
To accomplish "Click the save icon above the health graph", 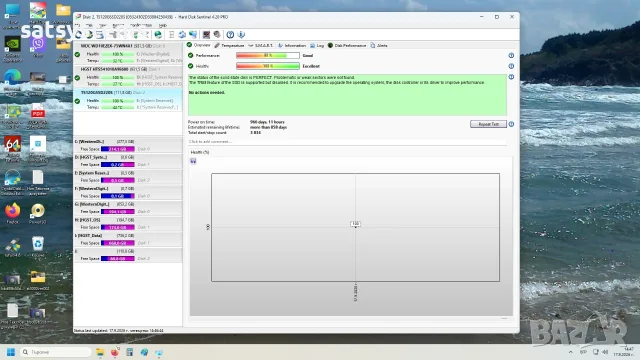I will click(x=193, y=161).
